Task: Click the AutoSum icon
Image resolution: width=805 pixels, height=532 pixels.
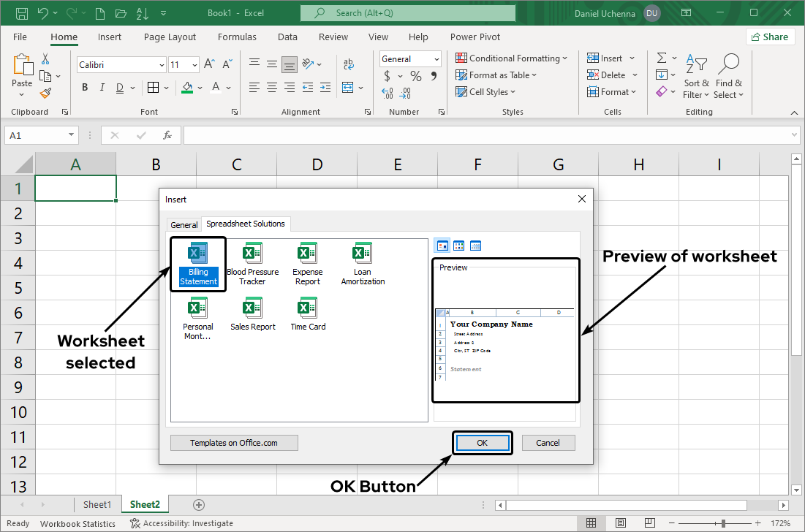Action: [x=664, y=58]
